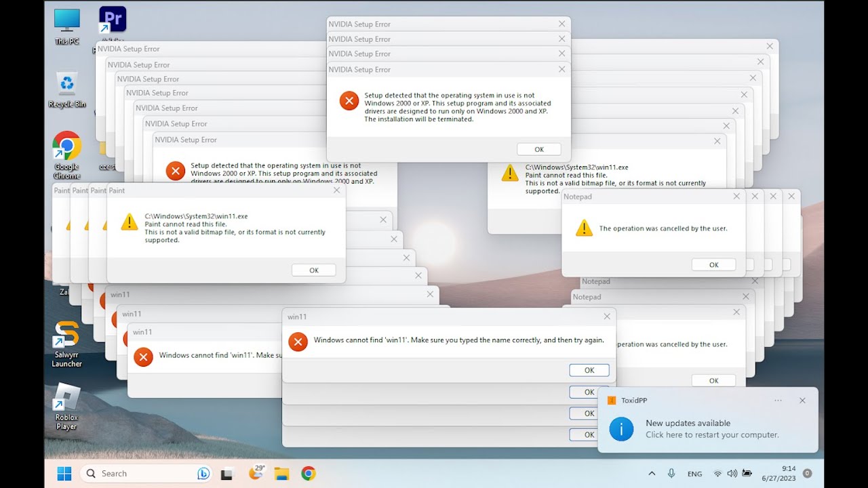Close the front NVIDIA Setup Error dialog

click(561, 69)
